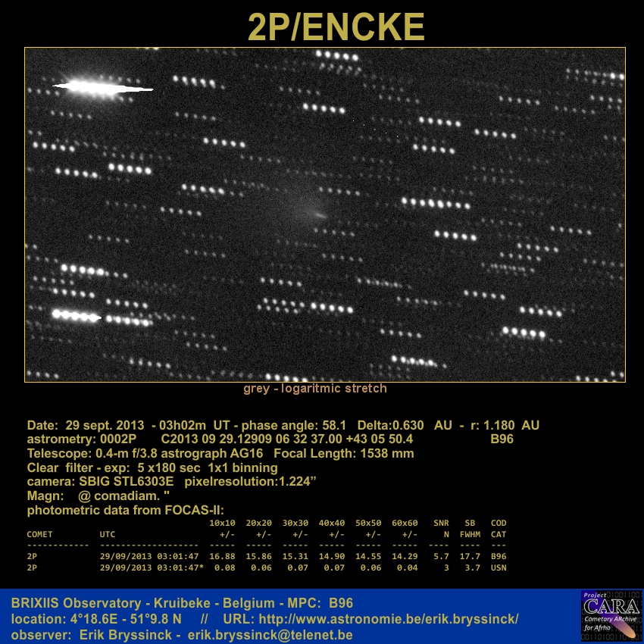Click the 10x10 error value 0.08
Viewport: 644px width, 644px height.
coord(225,567)
